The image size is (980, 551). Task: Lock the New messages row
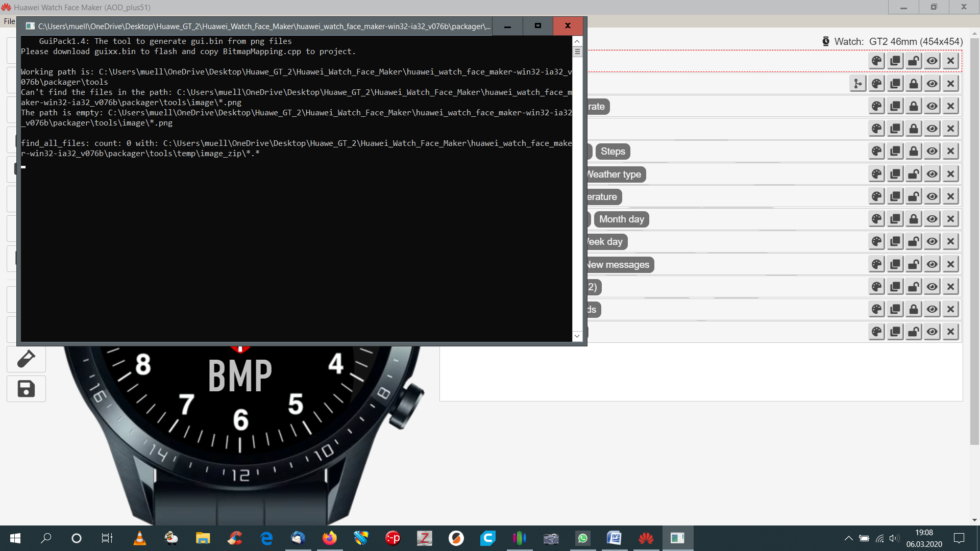point(914,264)
